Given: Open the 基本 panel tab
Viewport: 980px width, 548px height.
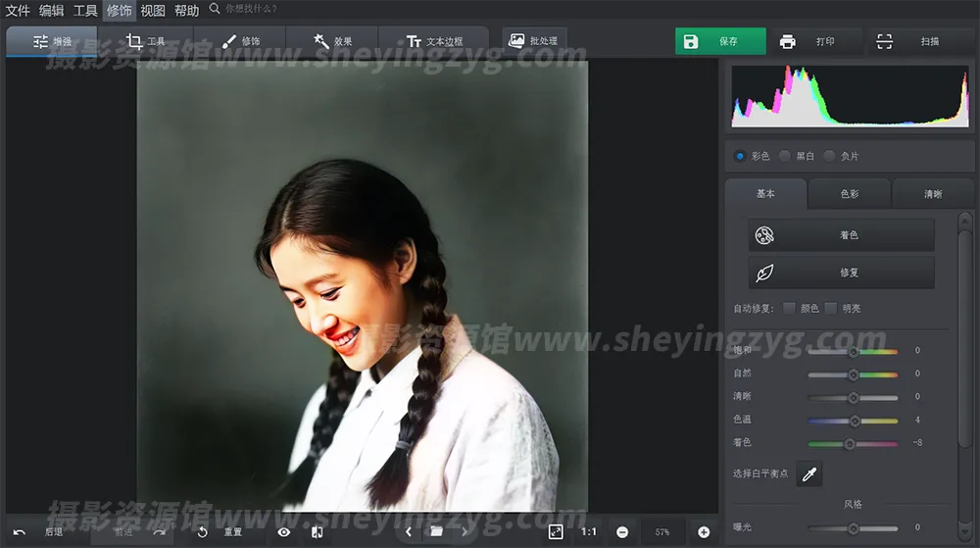Looking at the screenshot, I should click(765, 194).
